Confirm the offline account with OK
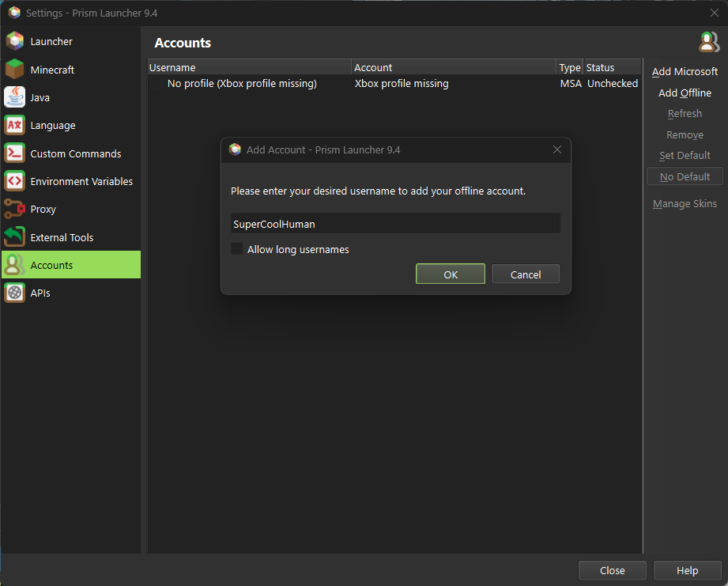728x586 pixels. pos(450,274)
